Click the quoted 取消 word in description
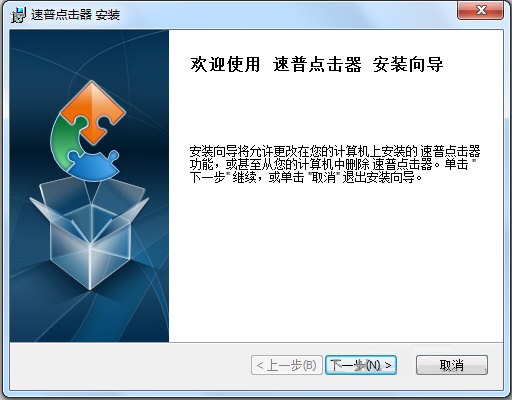The image size is (512, 400). [x=323, y=177]
